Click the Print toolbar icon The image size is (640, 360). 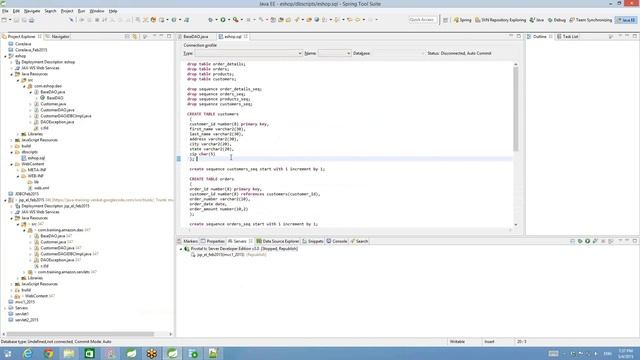pos(31,20)
